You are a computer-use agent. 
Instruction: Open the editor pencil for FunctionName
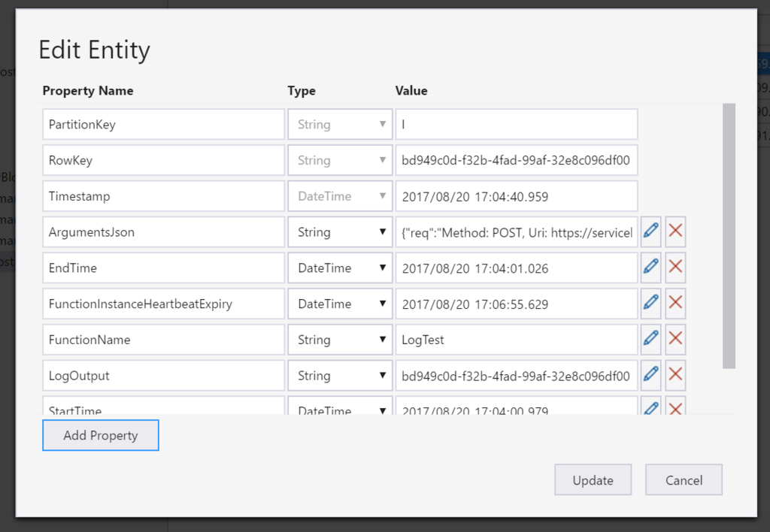(651, 340)
